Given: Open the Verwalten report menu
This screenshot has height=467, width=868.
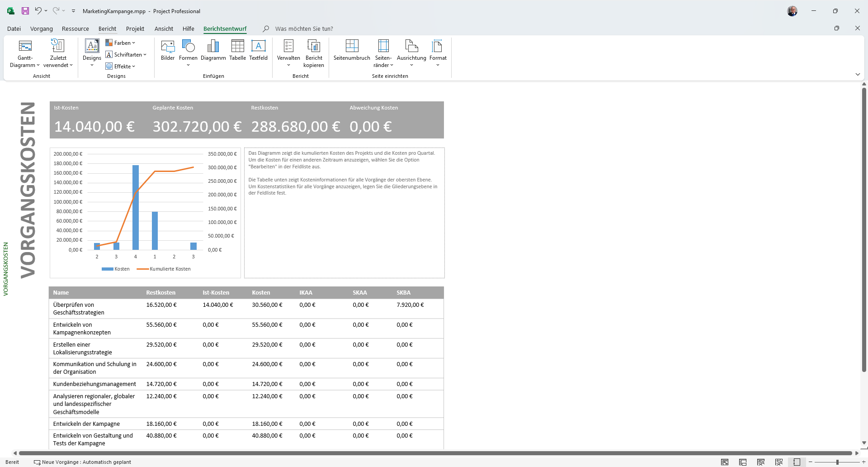Looking at the screenshot, I should tap(288, 53).
